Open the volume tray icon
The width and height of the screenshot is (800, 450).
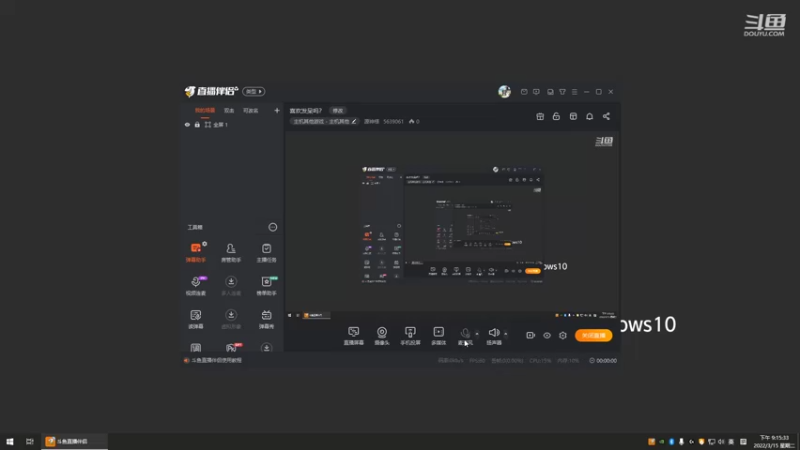point(721,442)
